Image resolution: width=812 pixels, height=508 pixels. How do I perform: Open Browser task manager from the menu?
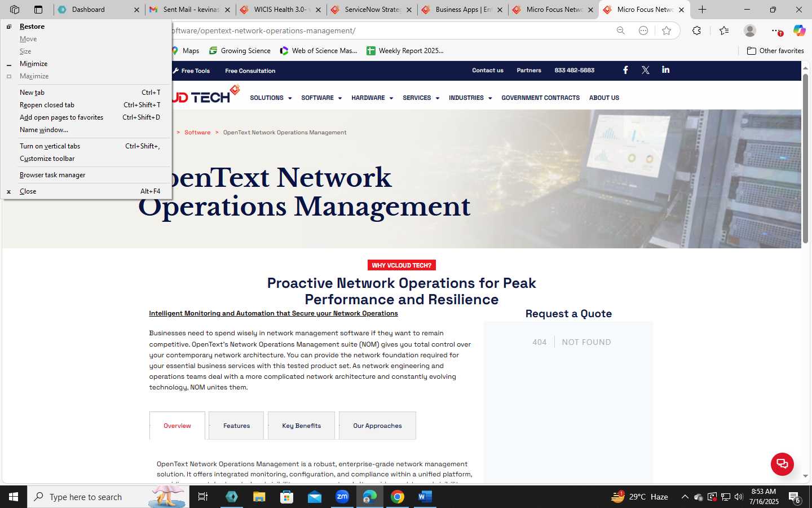coord(86,175)
